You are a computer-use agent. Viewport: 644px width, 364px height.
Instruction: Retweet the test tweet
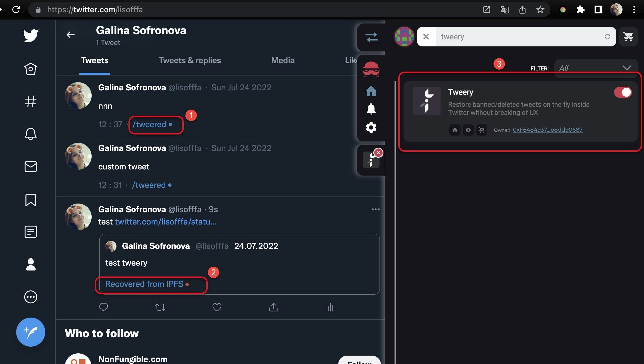pyautogui.click(x=160, y=307)
